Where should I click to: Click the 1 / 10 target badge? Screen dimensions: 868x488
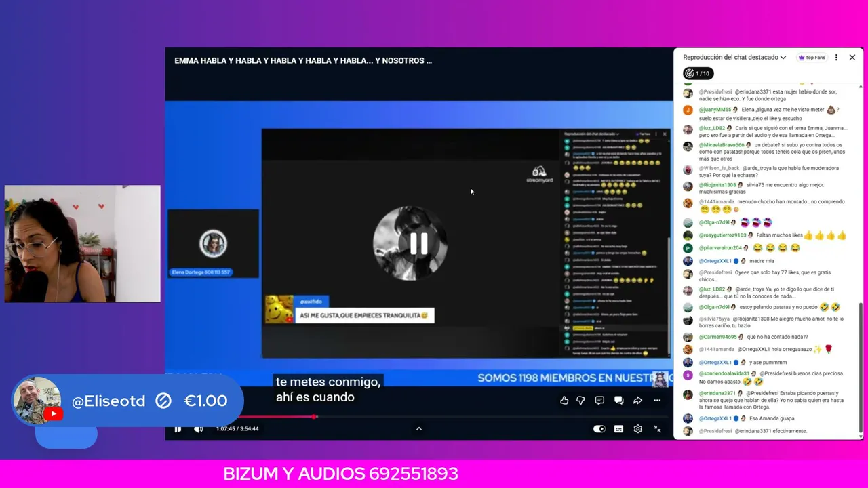click(x=698, y=73)
